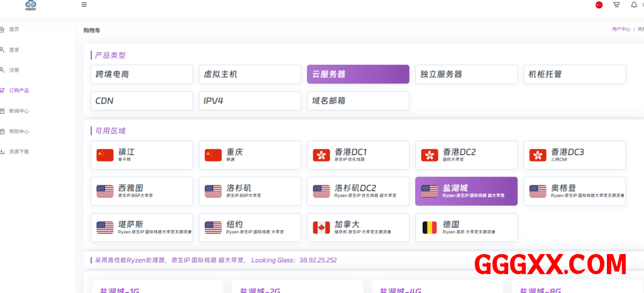Choose the 香港DC1 region
Image resolution: width=644 pixels, height=293 pixels.
(x=358, y=155)
